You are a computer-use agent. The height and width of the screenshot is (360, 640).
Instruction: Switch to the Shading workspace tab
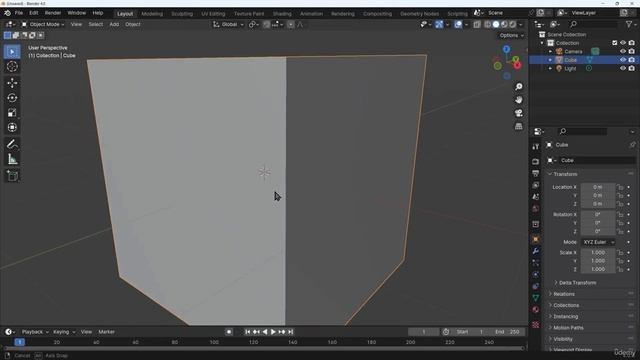pyautogui.click(x=282, y=13)
